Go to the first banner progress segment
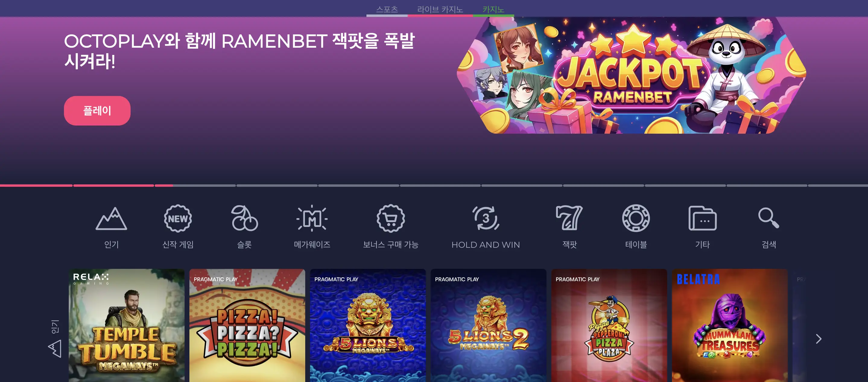The width and height of the screenshot is (868, 382). coord(36,186)
